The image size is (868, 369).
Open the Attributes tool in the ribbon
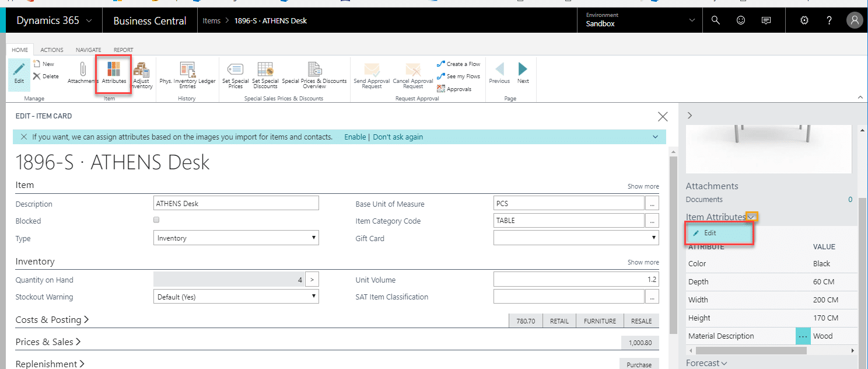coord(113,74)
